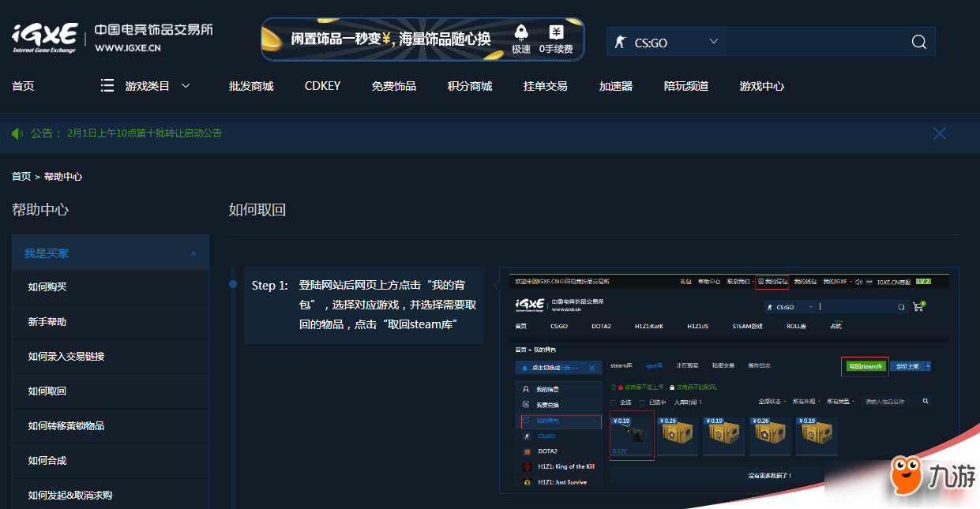980x509 pixels.
Task: Select 如何取回 in the help sidebar
Action: click(x=111, y=391)
